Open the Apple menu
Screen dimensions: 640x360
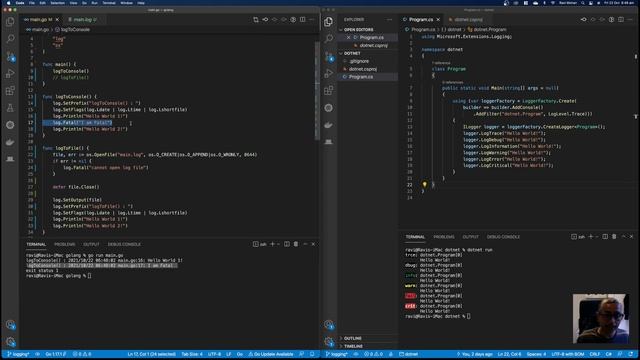8,2
